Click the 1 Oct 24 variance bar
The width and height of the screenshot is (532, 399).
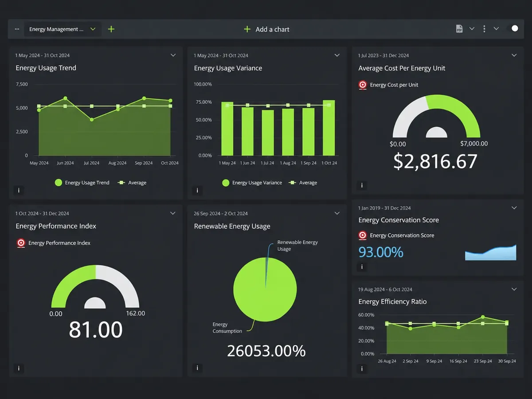point(329,128)
